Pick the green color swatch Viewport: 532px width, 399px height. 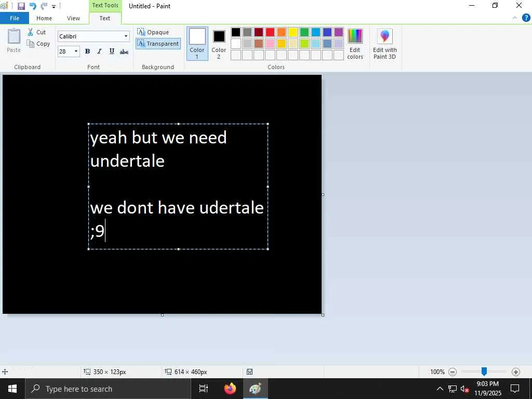point(304,32)
